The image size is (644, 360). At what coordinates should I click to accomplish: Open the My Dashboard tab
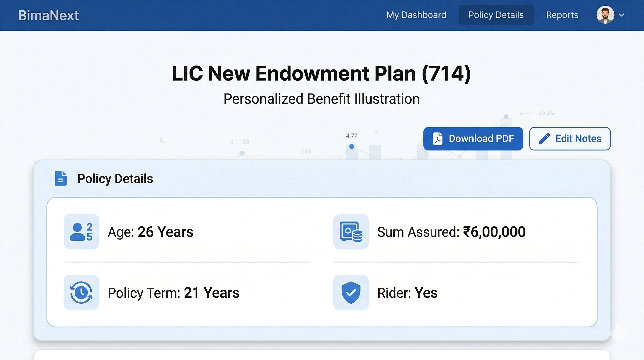416,15
